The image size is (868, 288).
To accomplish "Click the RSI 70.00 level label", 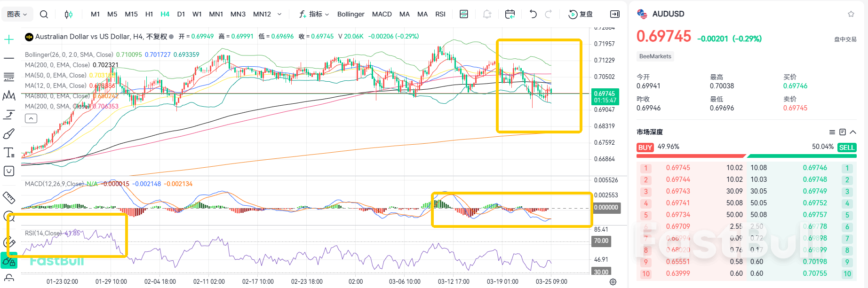I will [601, 241].
